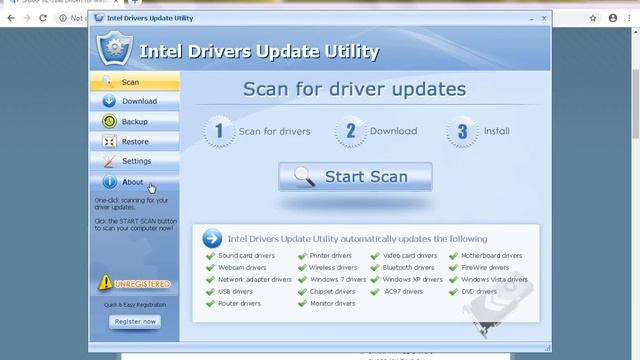Open the Restore section
This screenshot has width=640, height=360.
[134, 142]
